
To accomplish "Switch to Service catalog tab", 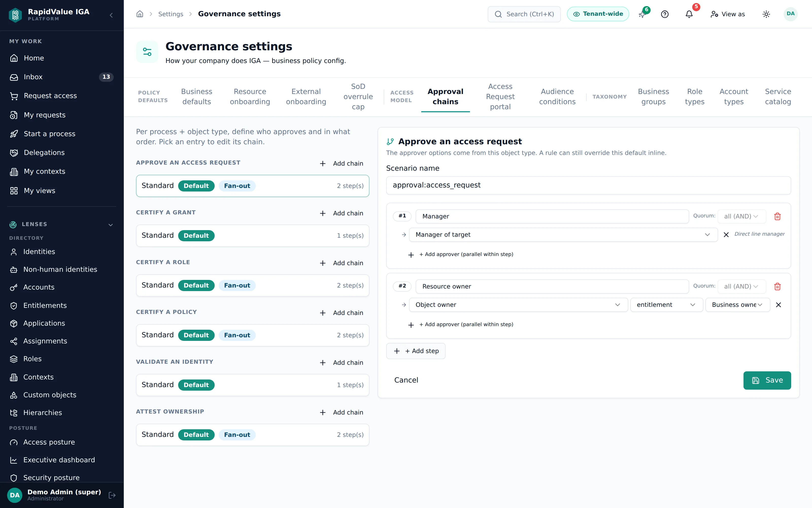I will 778,97.
